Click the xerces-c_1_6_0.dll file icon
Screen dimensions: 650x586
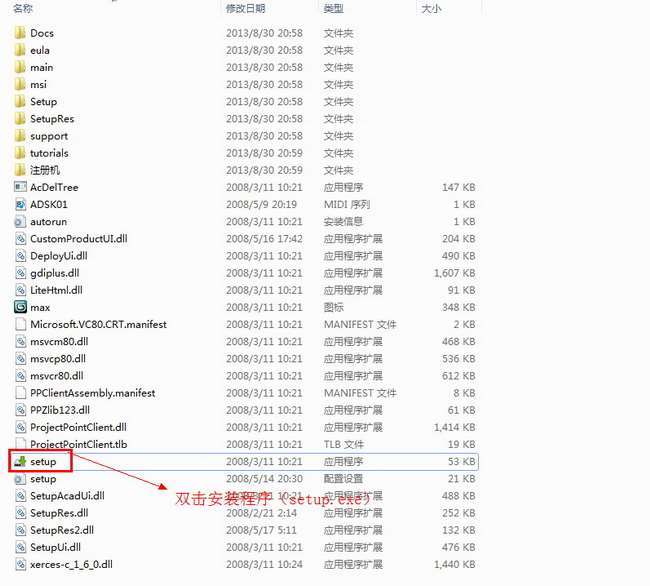[x=20, y=564]
